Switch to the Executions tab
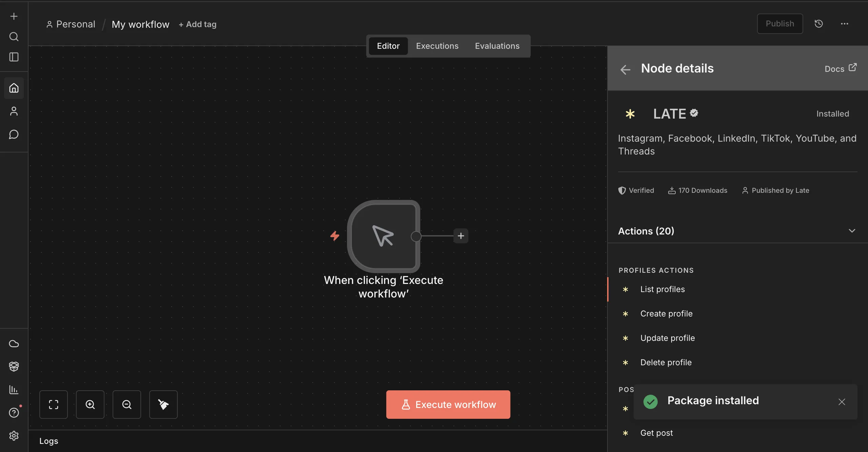The width and height of the screenshot is (868, 452). coord(437,46)
